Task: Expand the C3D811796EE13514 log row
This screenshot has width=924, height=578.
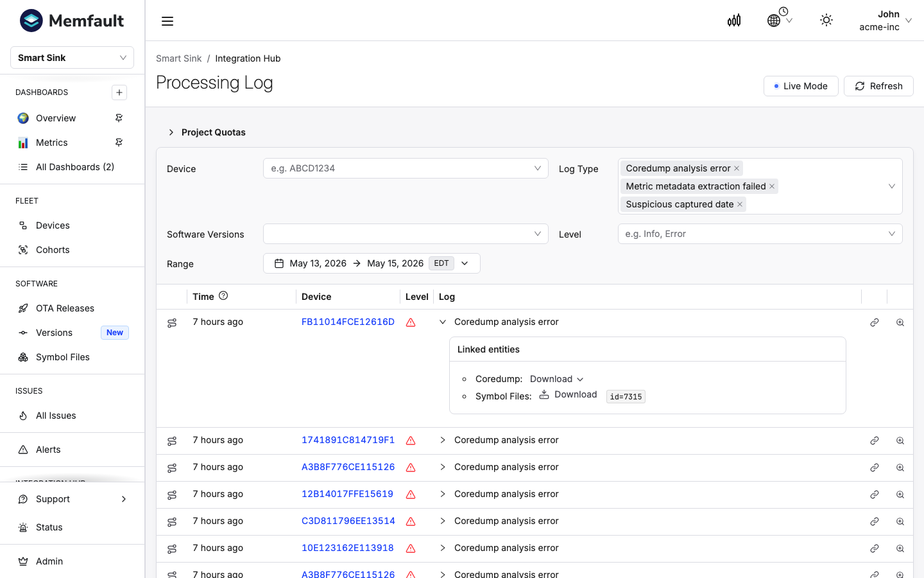Action: [x=442, y=521]
